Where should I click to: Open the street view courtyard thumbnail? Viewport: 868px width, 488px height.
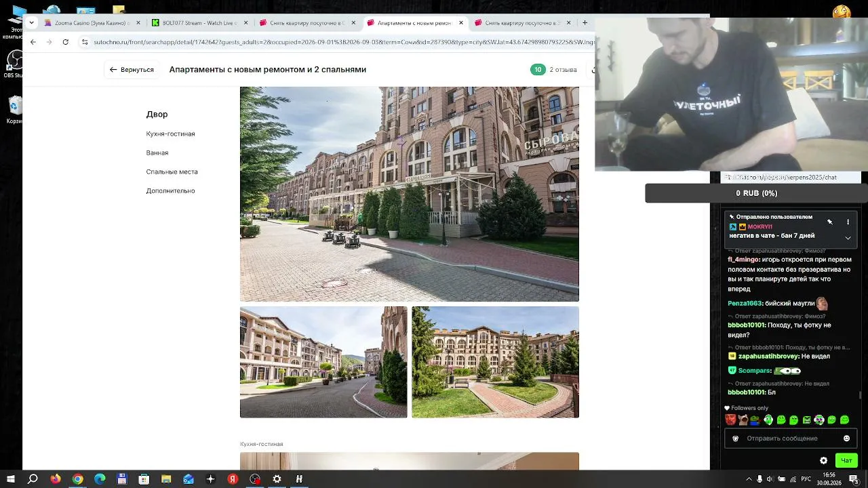click(x=323, y=362)
